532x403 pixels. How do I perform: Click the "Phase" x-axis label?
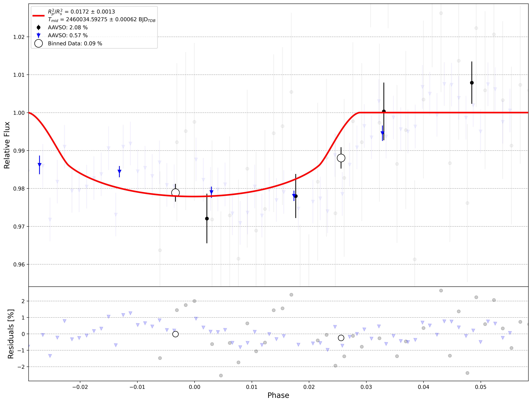[278, 395]
